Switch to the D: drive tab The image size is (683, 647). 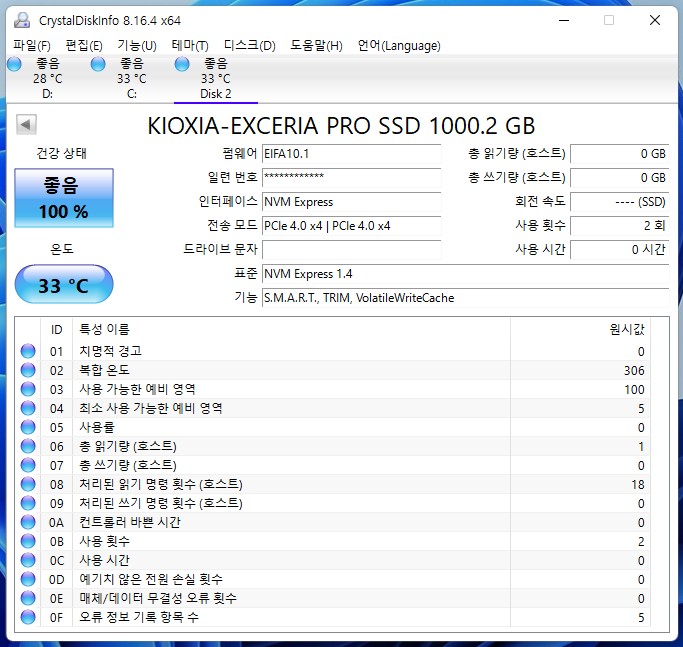click(x=47, y=78)
